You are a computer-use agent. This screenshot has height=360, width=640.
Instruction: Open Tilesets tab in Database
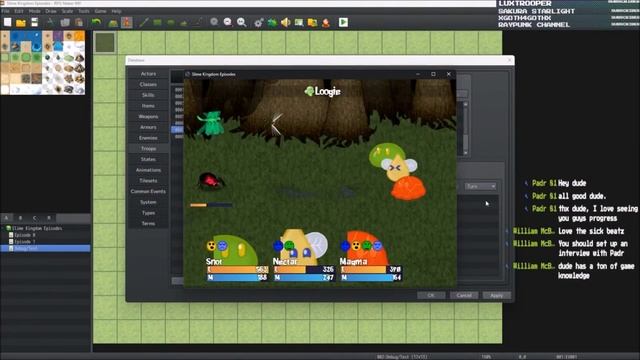(148, 180)
